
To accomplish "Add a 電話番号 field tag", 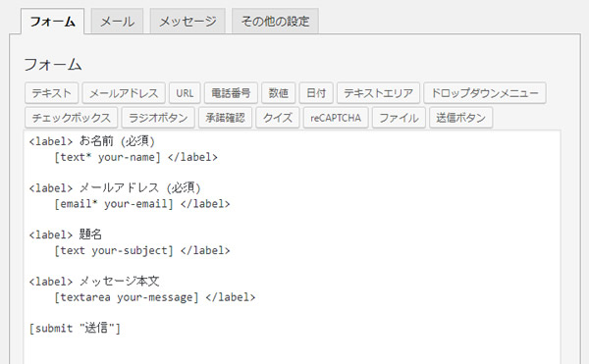I will click(231, 93).
